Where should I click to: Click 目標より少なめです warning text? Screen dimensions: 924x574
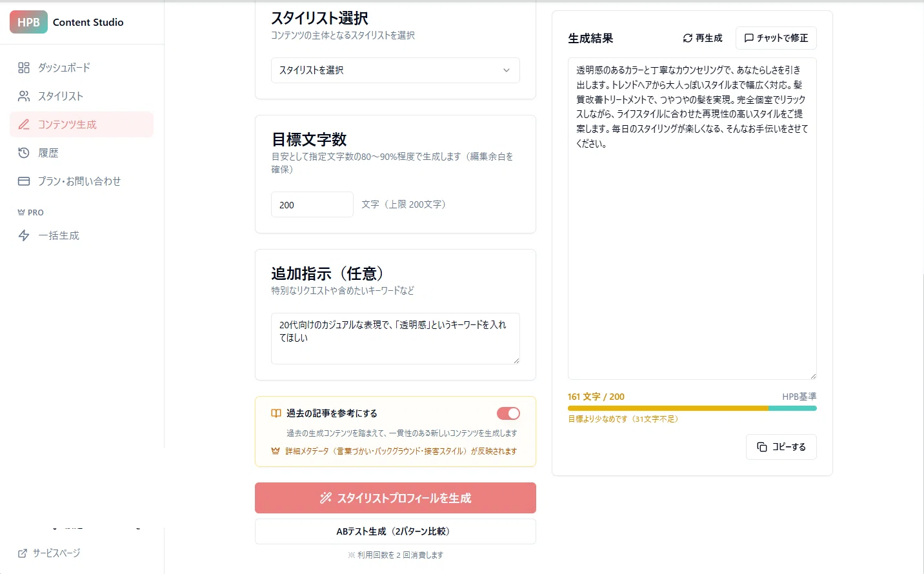pos(623,419)
